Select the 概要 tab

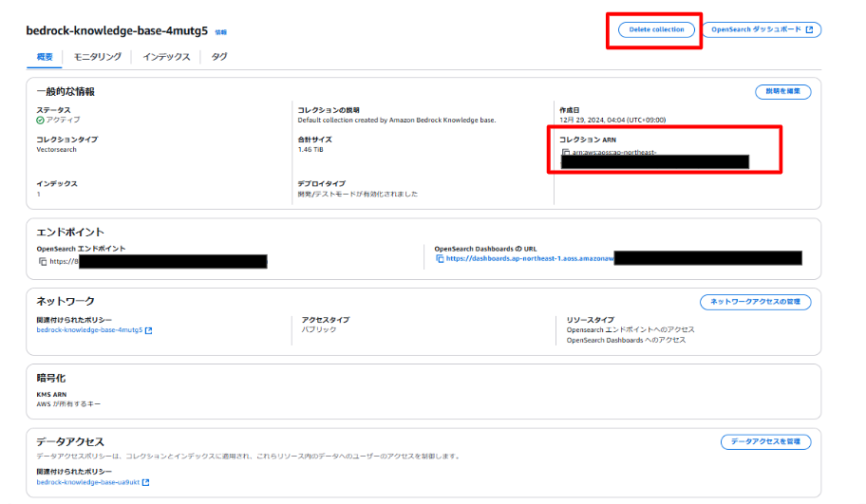tap(45, 57)
